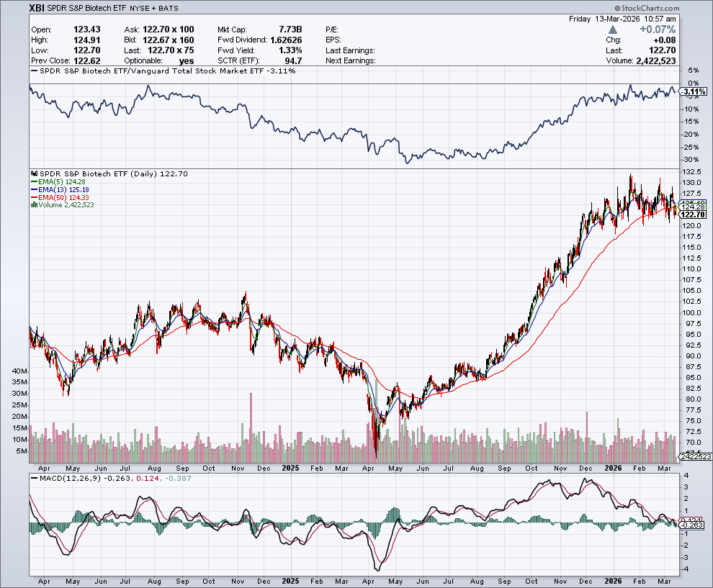Click the date Friday 13-Mar-2026 10:57 am

[x=622, y=19]
